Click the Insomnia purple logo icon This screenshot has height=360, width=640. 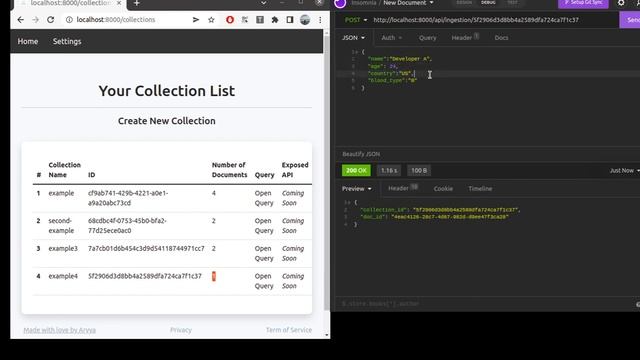click(x=340, y=3)
